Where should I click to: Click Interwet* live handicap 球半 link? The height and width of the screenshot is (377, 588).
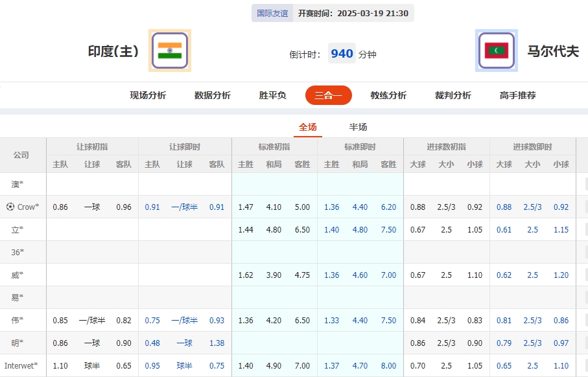point(184,365)
